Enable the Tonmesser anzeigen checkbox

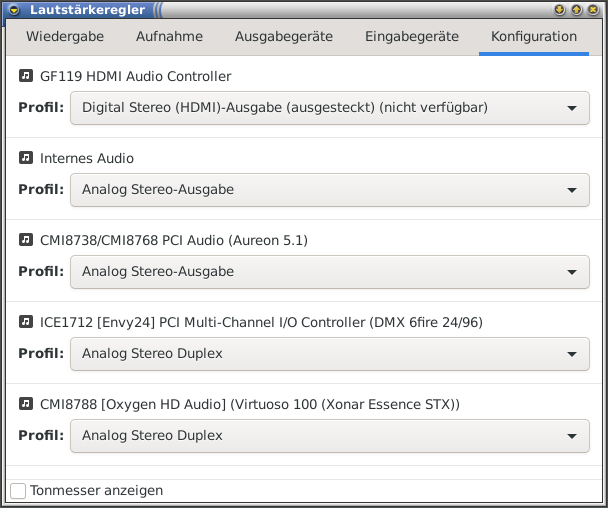point(18,491)
